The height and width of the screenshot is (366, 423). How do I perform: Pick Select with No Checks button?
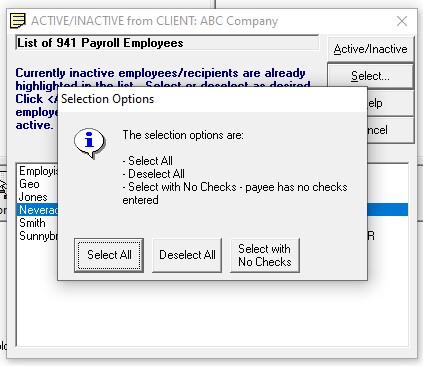(x=265, y=255)
